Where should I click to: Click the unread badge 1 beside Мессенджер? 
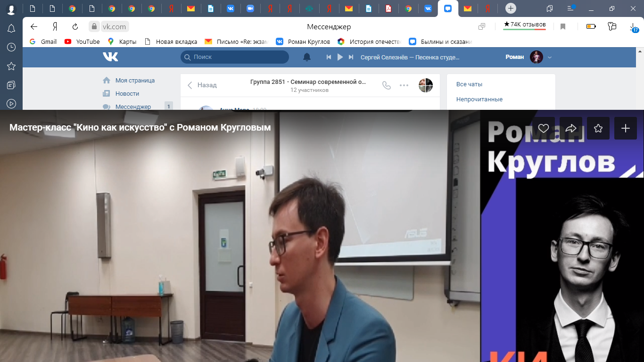[x=168, y=107]
